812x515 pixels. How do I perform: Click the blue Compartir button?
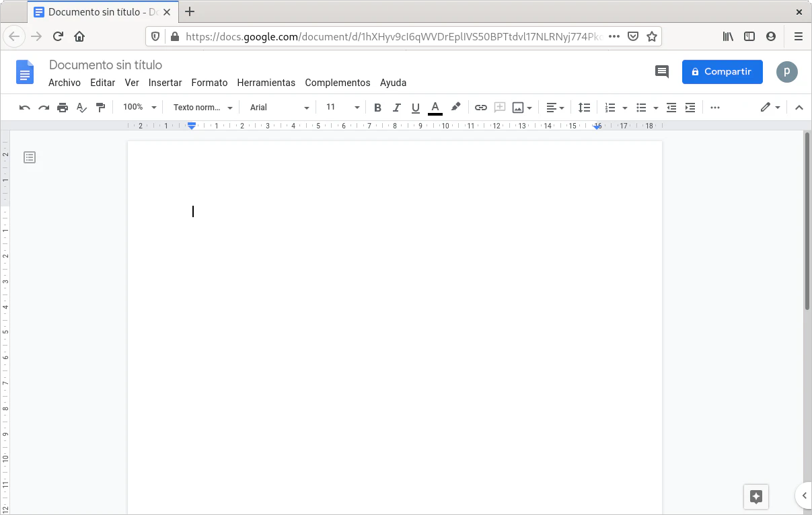[722, 72]
